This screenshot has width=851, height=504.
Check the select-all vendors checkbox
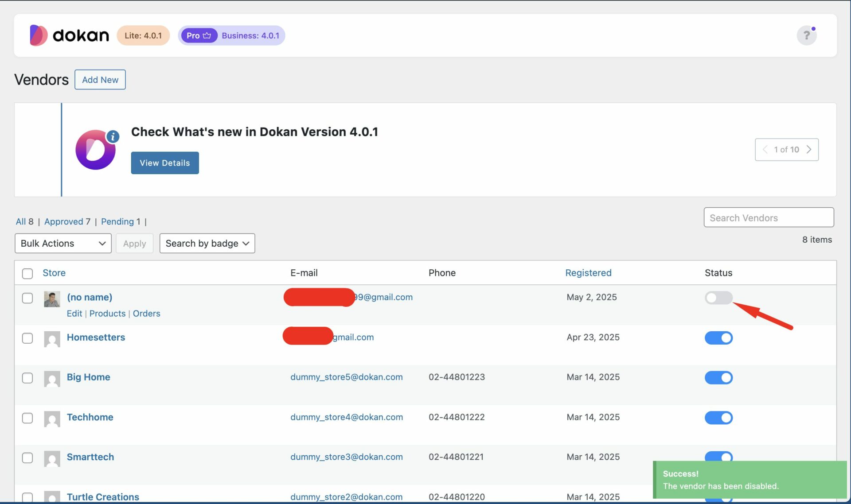click(x=27, y=273)
